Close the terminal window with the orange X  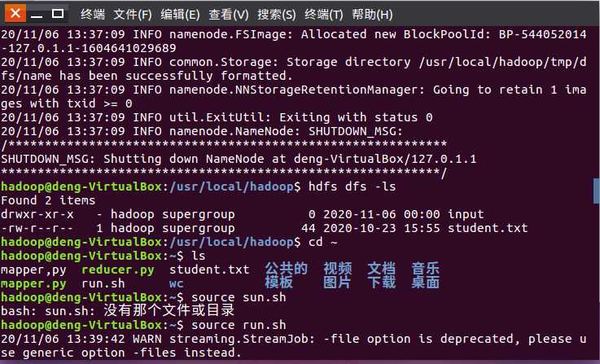click(15, 14)
